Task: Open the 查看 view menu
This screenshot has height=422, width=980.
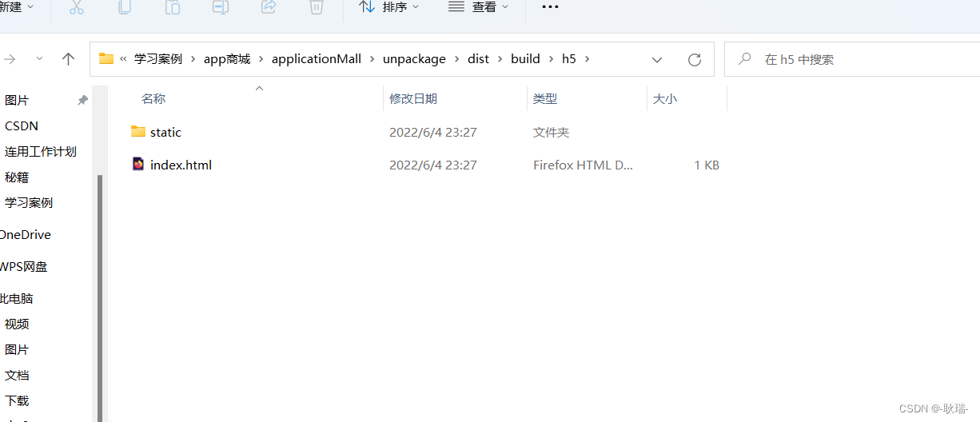Action: coord(479,7)
